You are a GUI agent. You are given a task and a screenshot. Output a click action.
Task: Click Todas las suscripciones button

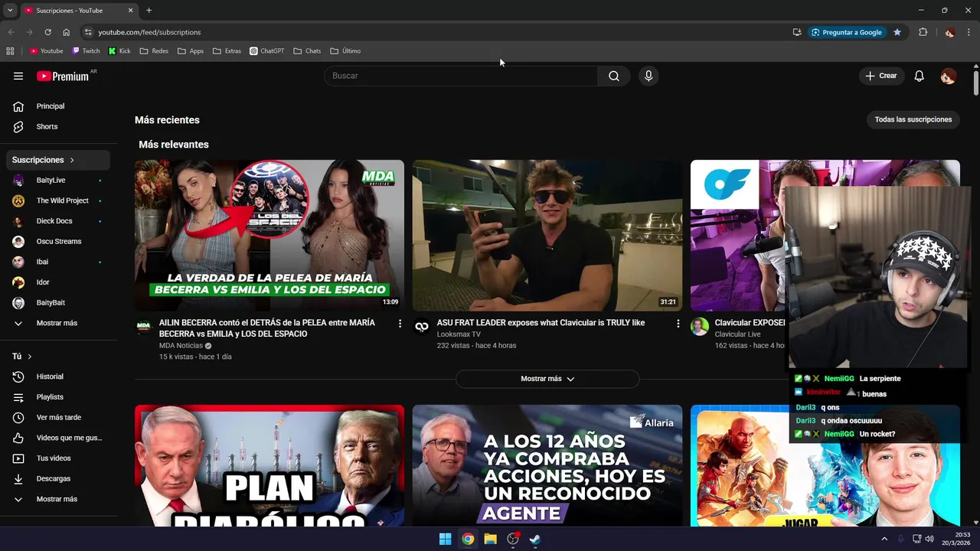tap(913, 119)
